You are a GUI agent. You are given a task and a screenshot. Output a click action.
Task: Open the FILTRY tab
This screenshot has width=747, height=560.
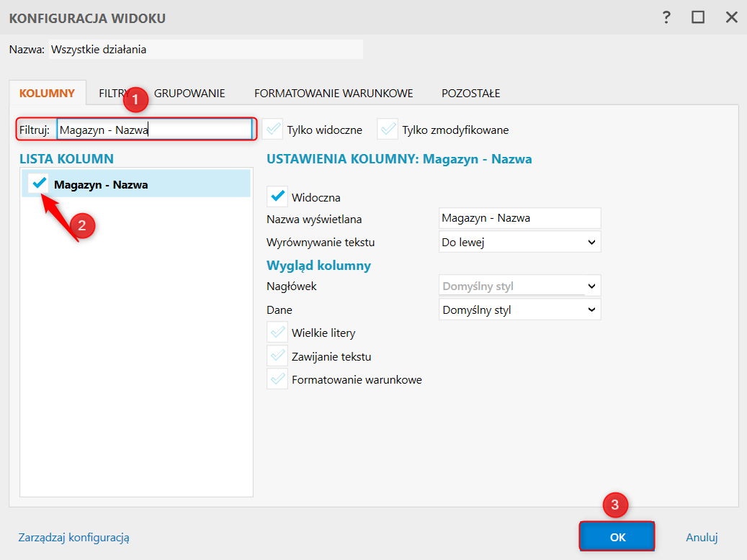point(113,94)
